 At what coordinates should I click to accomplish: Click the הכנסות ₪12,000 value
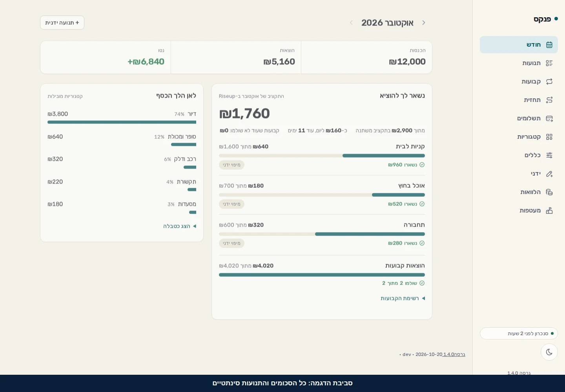tap(407, 62)
